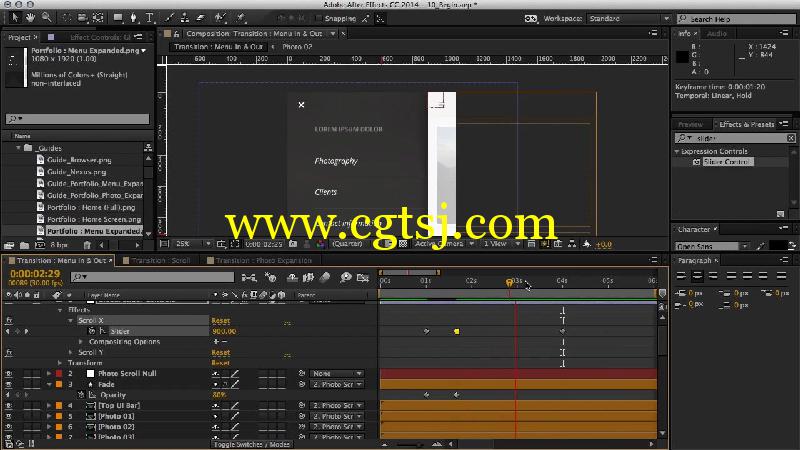
Task: Click the text fill color swatch in Character panel
Action: coord(778,245)
